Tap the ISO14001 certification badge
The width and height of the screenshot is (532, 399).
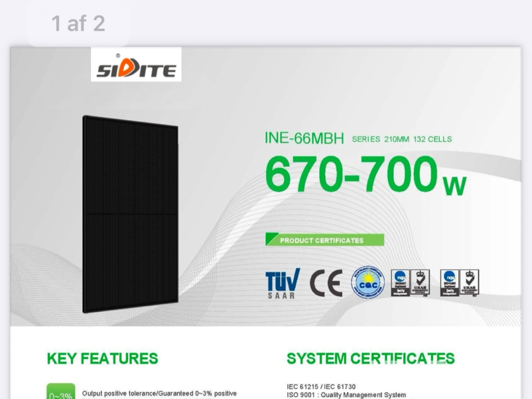[449, 283]
